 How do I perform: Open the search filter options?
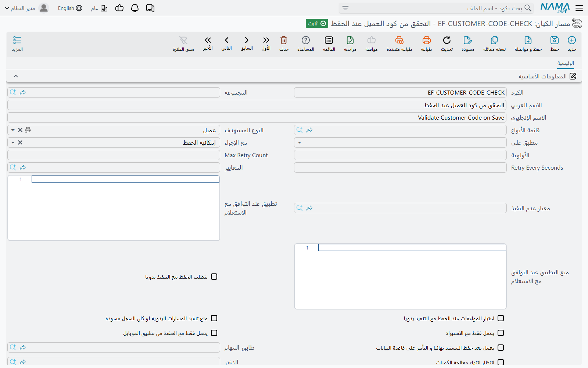click(x=345, y=8)
